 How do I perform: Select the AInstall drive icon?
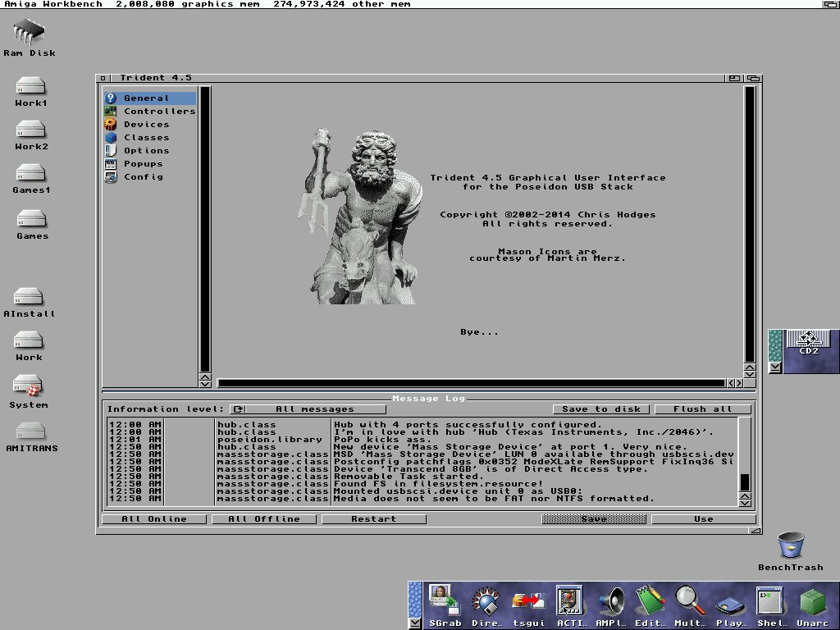pos(29,303)
